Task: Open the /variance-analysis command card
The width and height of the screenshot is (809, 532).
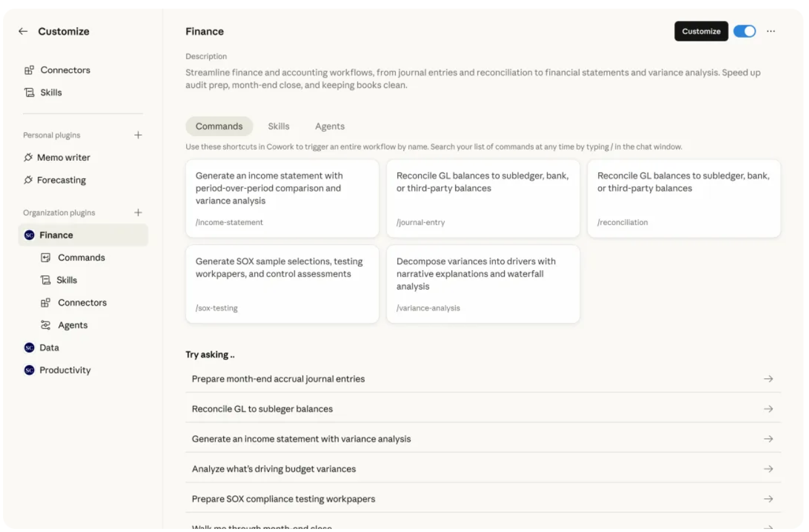Action: click(483, 284)
